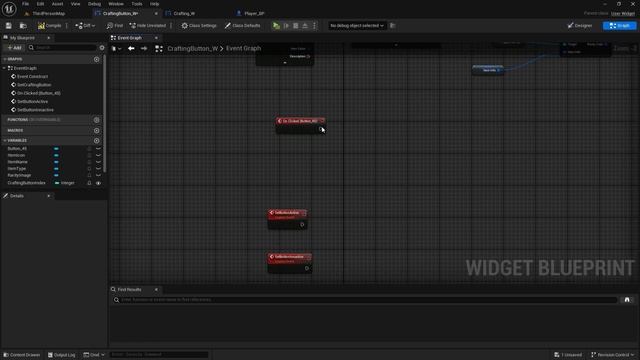
Task: Click Button_45 variable type color pill
Action: (x=56, y=149)
